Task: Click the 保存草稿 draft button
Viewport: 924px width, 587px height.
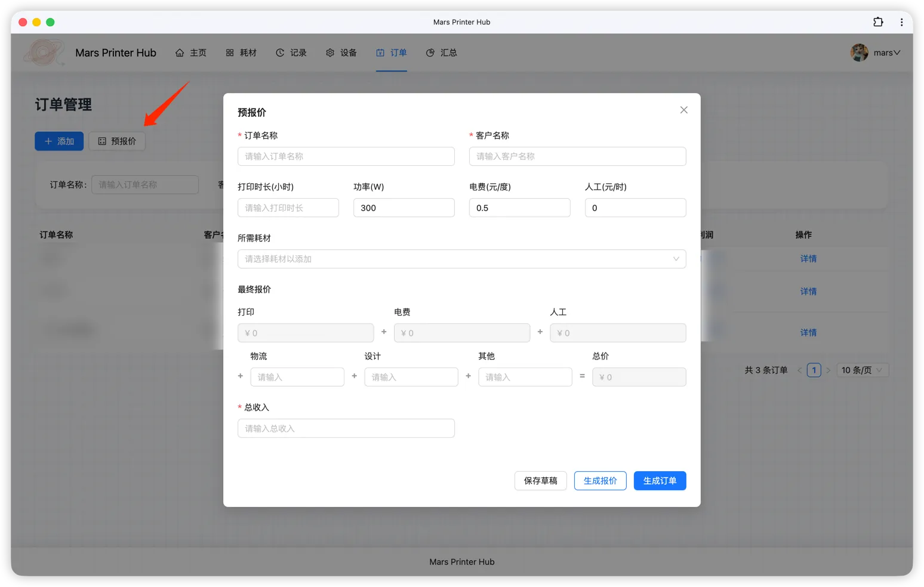Action: 540,481
